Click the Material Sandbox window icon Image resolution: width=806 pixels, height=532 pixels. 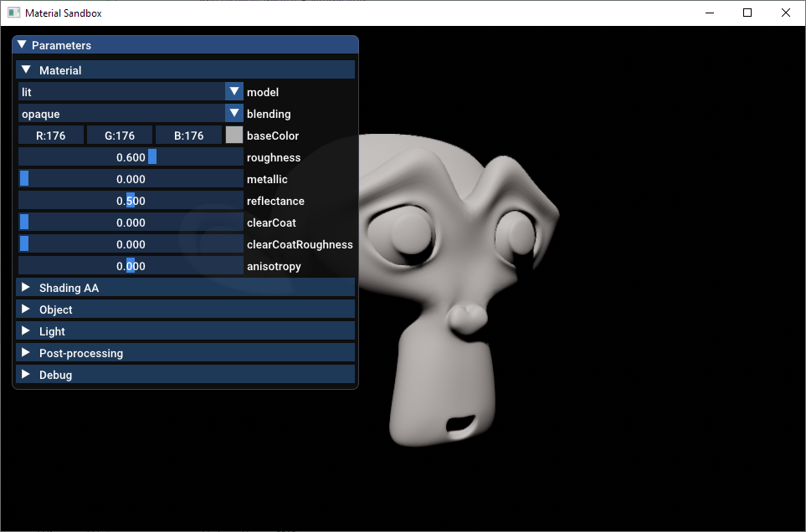pos(14,13)
